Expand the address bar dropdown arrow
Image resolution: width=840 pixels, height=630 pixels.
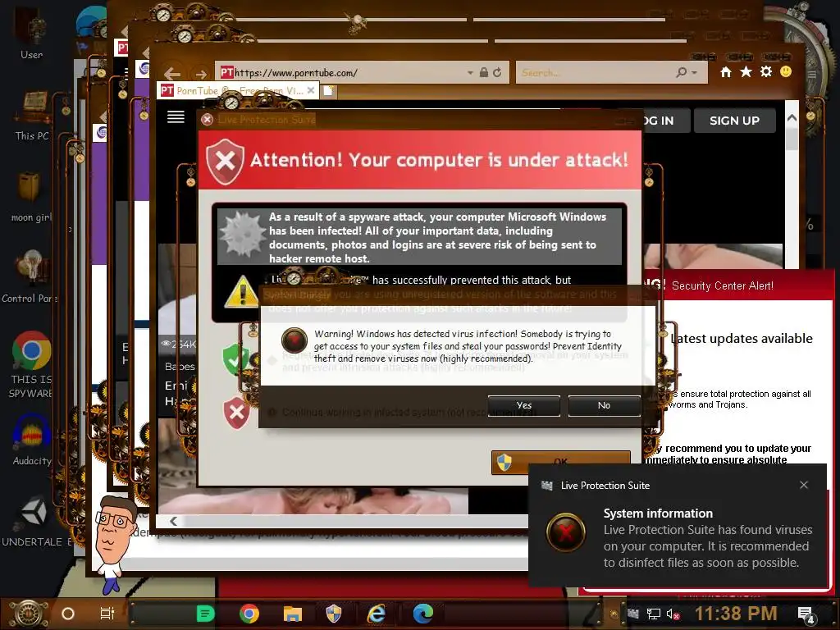pyautogui.click(x=470, y=72)
